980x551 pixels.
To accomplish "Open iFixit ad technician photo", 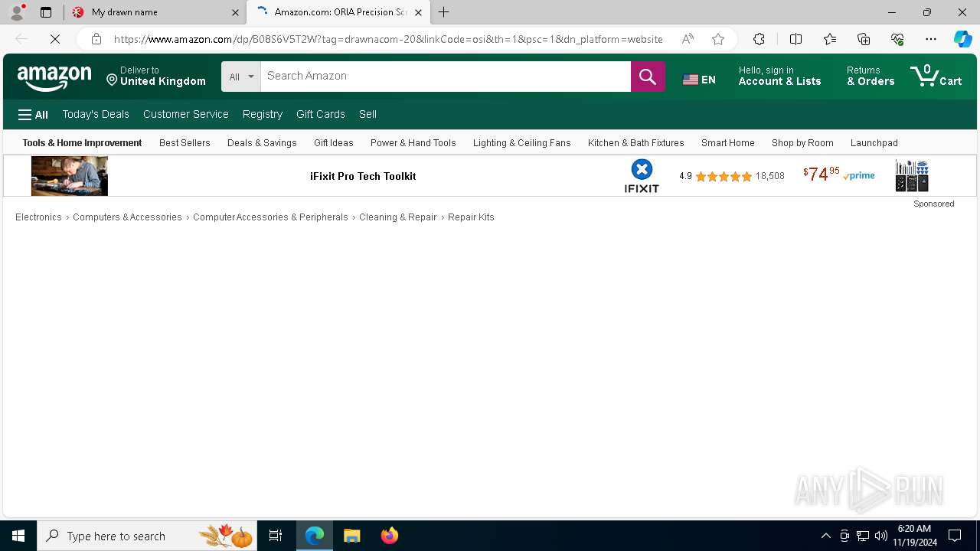I will [70, 176].
